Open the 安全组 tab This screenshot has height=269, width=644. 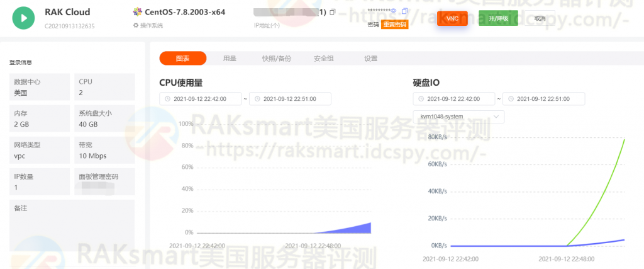324,59
